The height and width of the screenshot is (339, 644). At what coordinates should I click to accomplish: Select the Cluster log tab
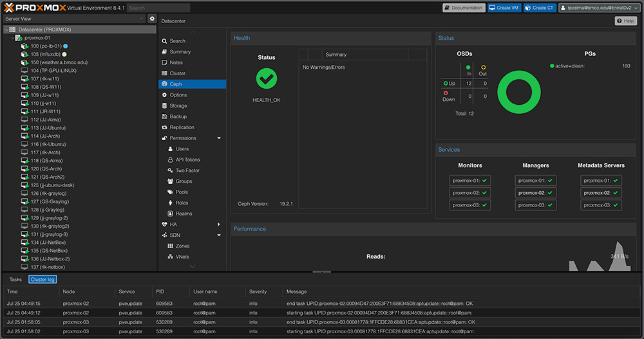pyautogui.click(x=43, y=280)
